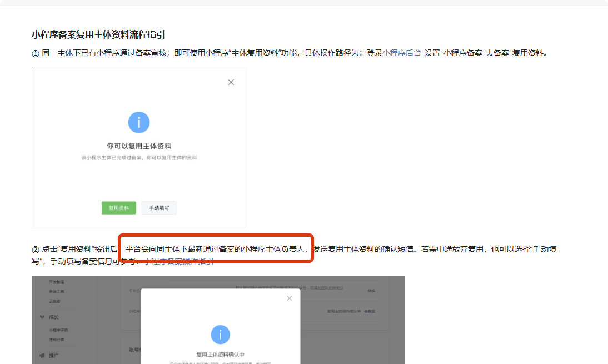Screen dimensions: 608x364
Task: Click the text 该小程序主体已完成过备案，你可以复用主体的资料
Action: click(139, 158)
